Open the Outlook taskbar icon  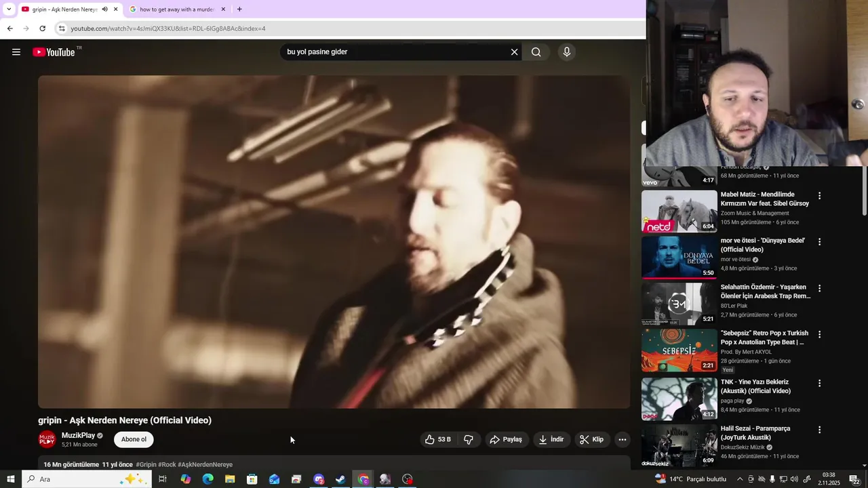274,479
